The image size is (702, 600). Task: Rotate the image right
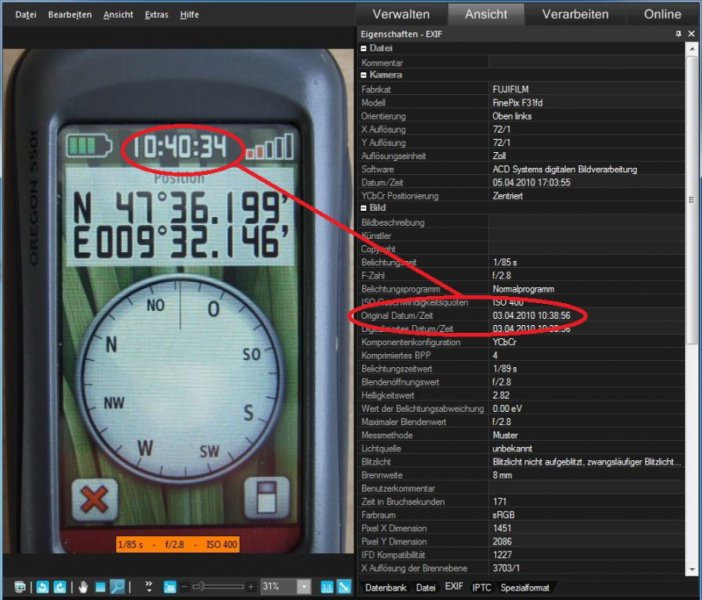point(60,587)
